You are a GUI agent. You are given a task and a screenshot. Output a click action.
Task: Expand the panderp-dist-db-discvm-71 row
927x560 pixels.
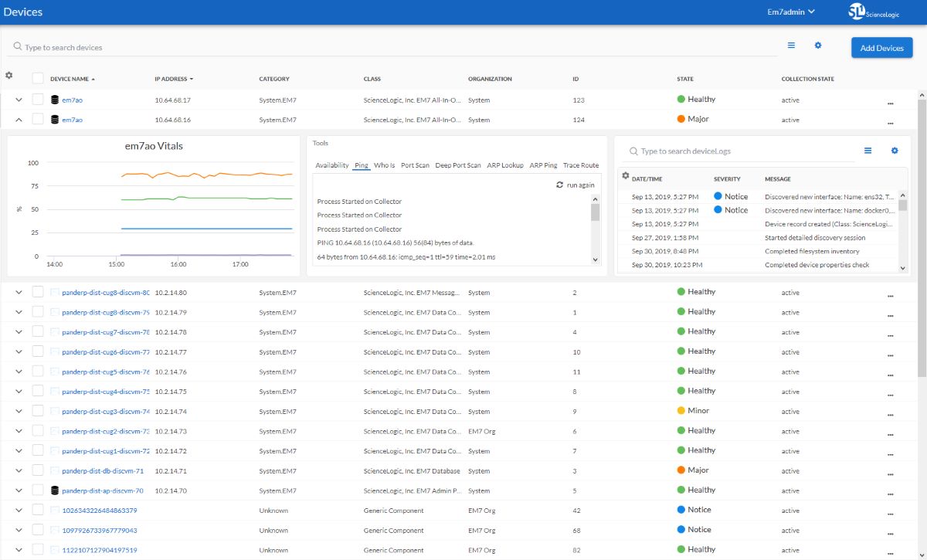[17, 470]
